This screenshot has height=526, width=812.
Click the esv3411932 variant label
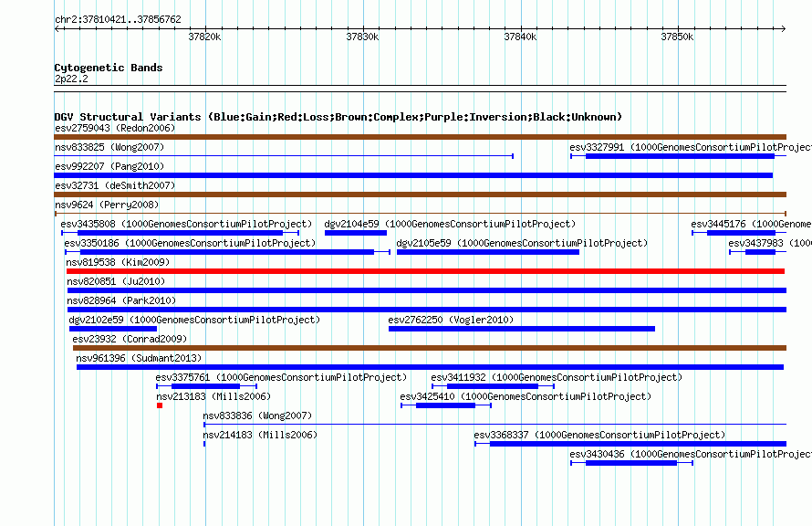[x=557, y=377]
